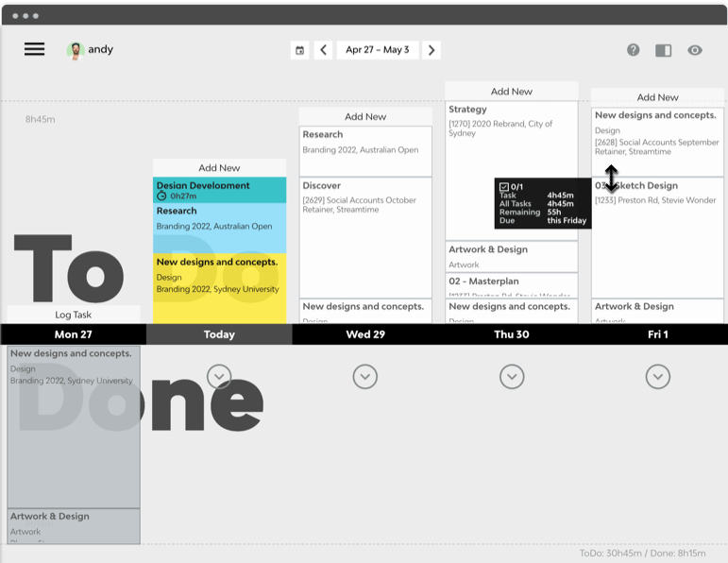Select the Mon 27 day header
728x563 pixels.
[74, 334]
